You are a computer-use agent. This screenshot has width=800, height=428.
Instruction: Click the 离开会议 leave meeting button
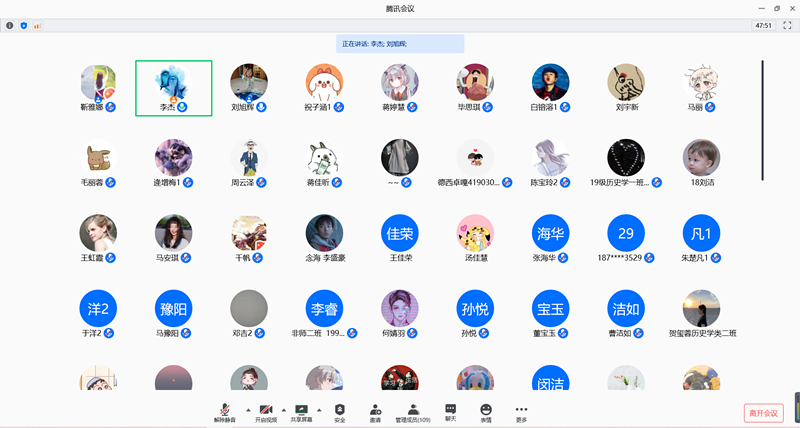tap(762, 412)
